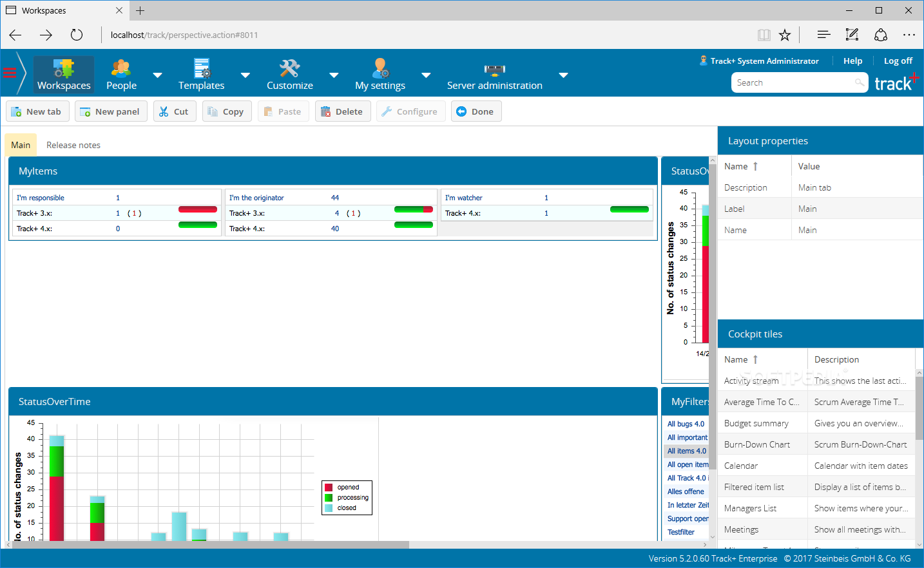The image size is (924, 568).
Task: Select the Workspaces browser tab
Action: tap(64, 10)
